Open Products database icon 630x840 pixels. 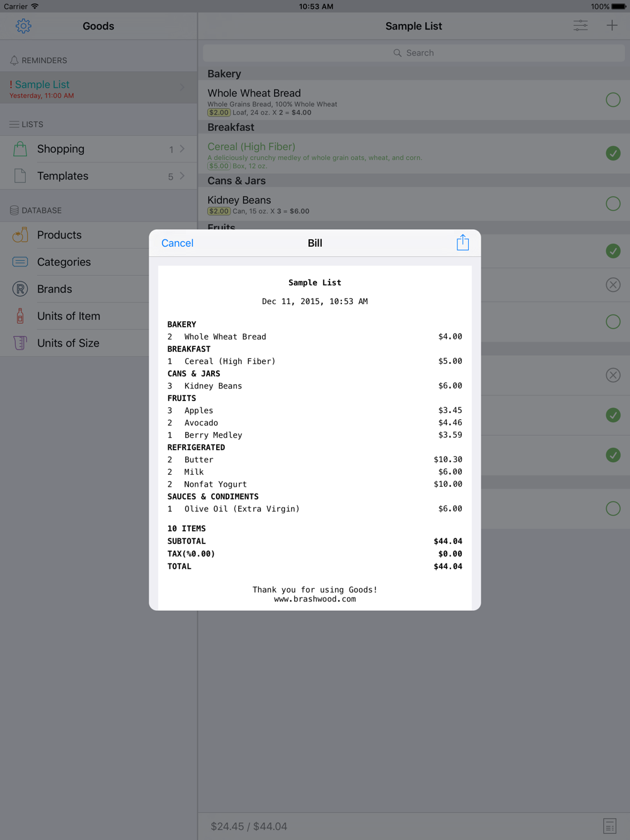(20, 235)
